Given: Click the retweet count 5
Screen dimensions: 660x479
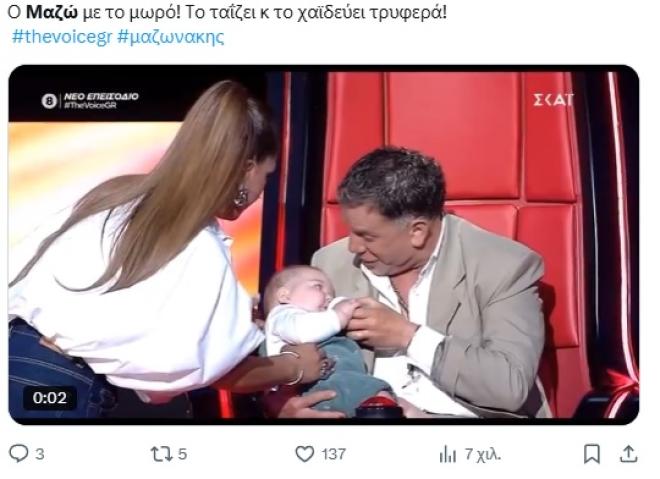Looking at the screenshot, I should pyautogui.click(x=182, y=454).
